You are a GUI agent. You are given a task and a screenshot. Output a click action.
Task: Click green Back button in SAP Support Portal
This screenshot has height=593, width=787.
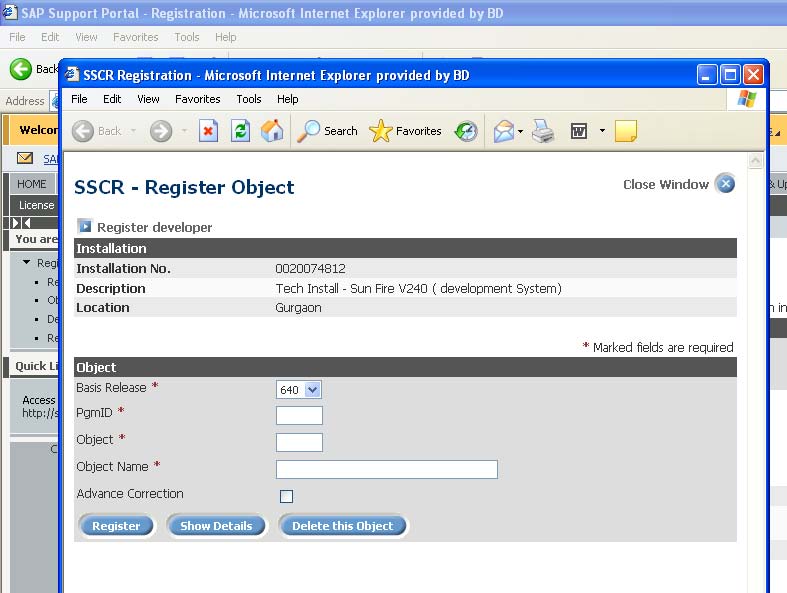point(21,69)
